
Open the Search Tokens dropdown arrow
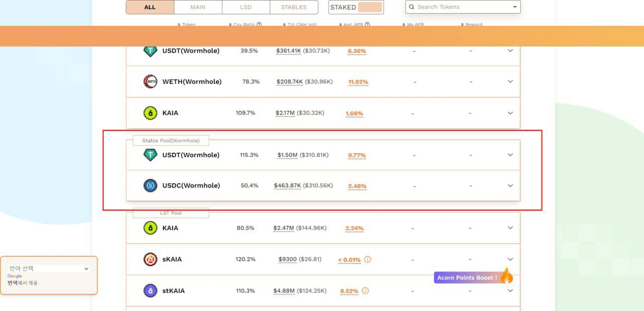click(515, 7)
